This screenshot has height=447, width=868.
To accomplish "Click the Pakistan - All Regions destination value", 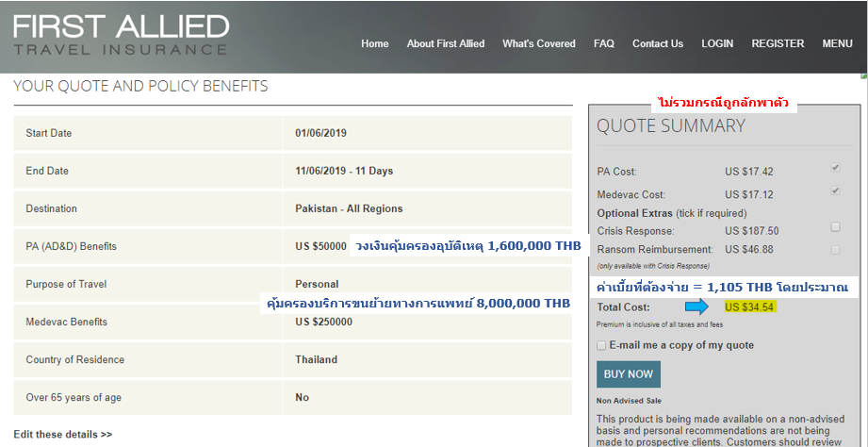I will tap(349, 208).
